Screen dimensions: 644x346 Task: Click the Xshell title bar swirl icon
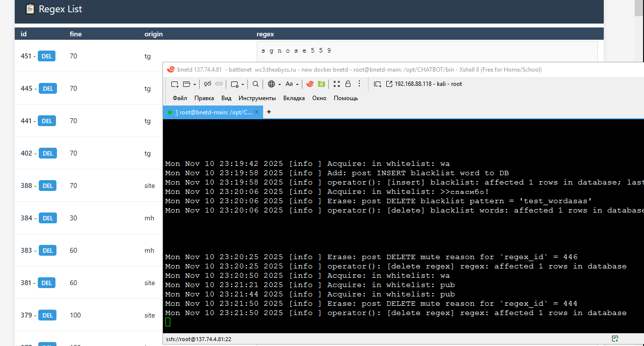click(x=171, y=70)
